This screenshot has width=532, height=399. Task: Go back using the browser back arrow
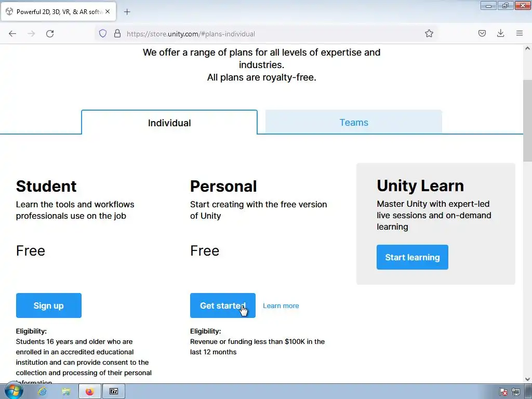(x=12, y=34)
